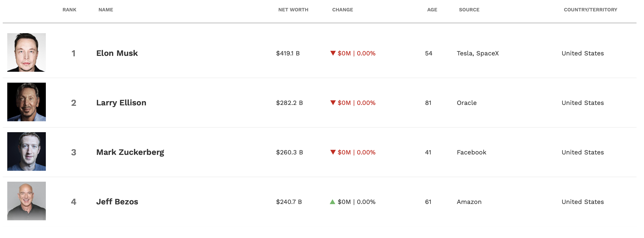Click the red down arrow in Mark Zuckerberg's row
The image size is (644, 238).
coord(333,152)
